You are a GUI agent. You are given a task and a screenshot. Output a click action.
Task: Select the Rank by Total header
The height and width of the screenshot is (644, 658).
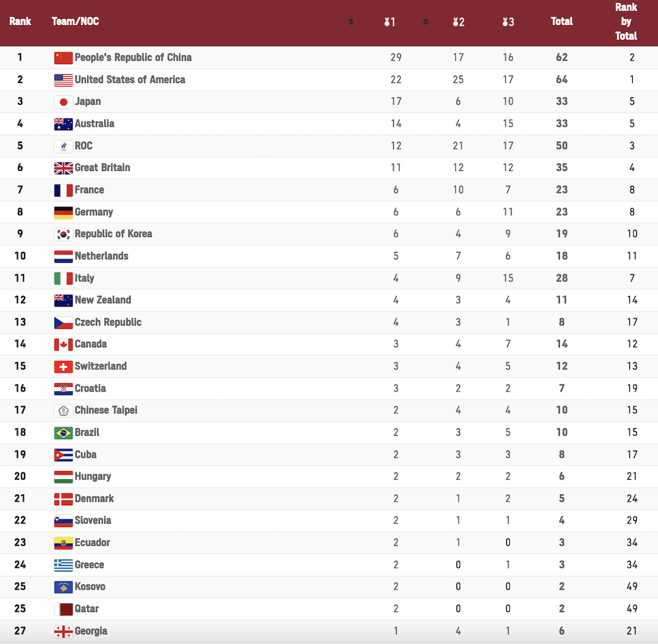coord(626,21)
